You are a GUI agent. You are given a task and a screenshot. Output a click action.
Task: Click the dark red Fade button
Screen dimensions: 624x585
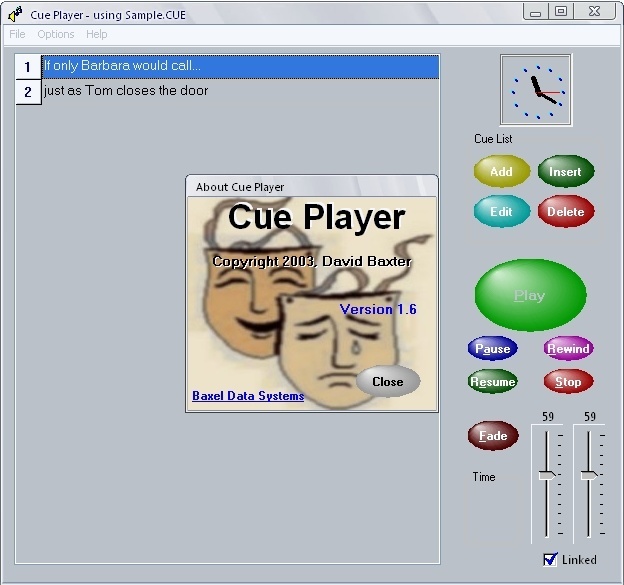pos(493,436)
